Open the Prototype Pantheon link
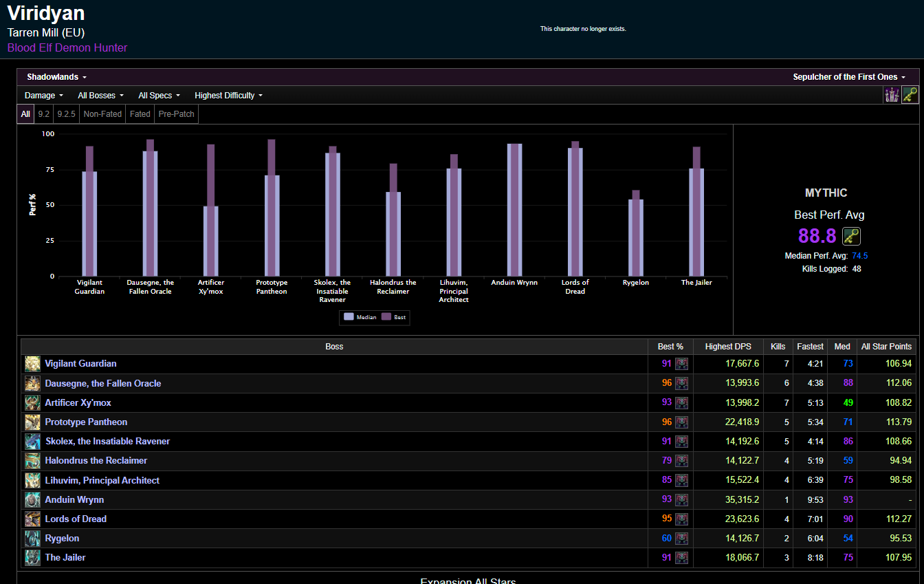Viewport: 924px width, 584px height. coord(86,422)
